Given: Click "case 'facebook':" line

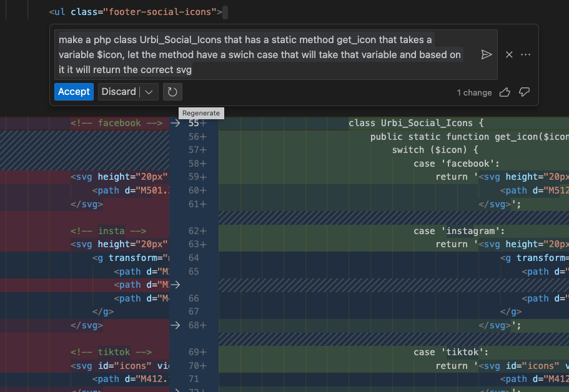Looking at the screenshot, I should (x=457, y=164).
